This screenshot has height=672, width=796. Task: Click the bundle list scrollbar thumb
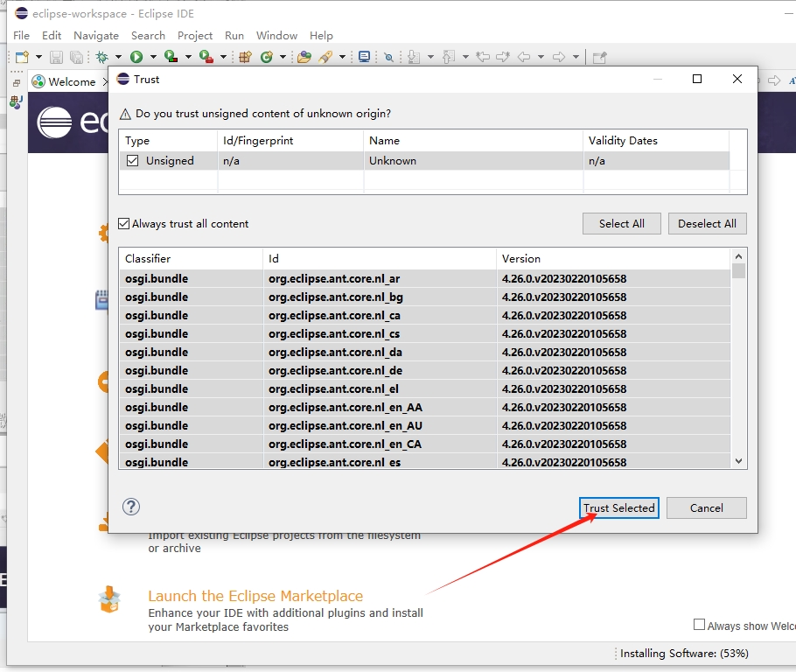(x=738, y=270)
